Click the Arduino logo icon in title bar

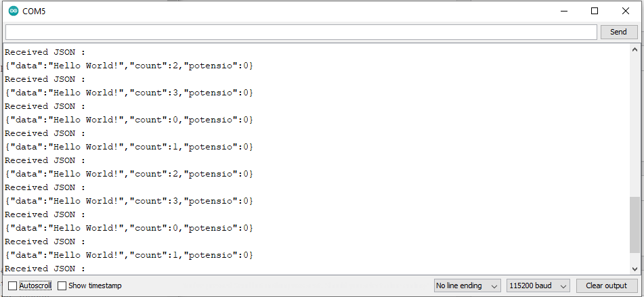[x=14, y=11]
